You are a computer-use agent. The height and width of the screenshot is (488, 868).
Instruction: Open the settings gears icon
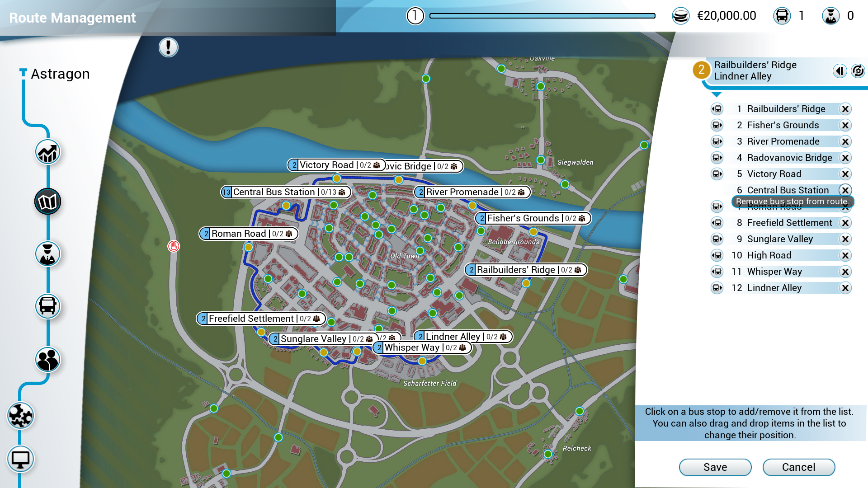pos(20,416)
